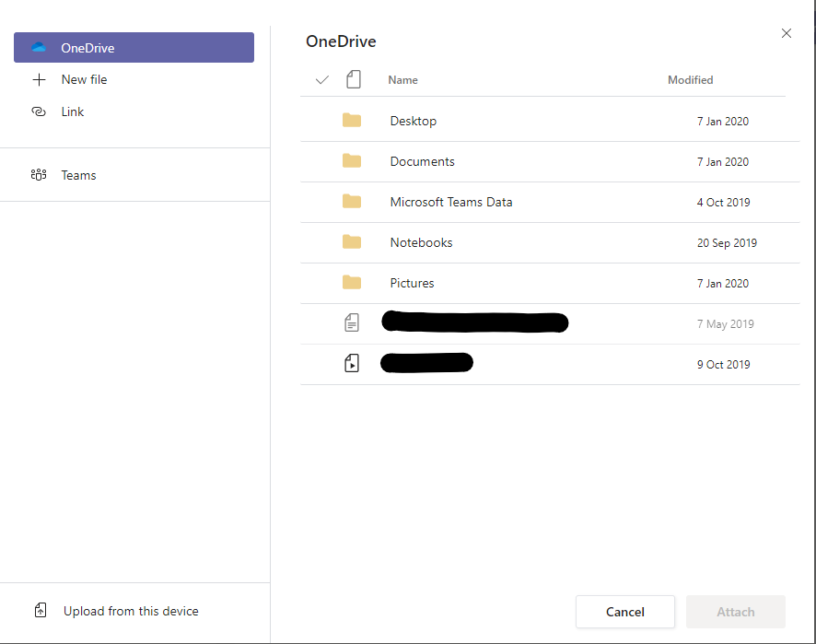The height and width of the screenshot is (644, 816).
Task: Open the Microsoft Teams Data folder
Action: [x=450, y=202]
